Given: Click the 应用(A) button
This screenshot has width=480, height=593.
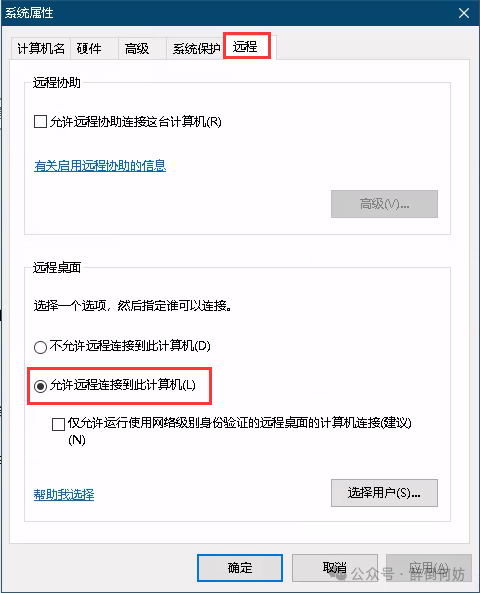Looking at the screenshot, I should click(429, 568).
